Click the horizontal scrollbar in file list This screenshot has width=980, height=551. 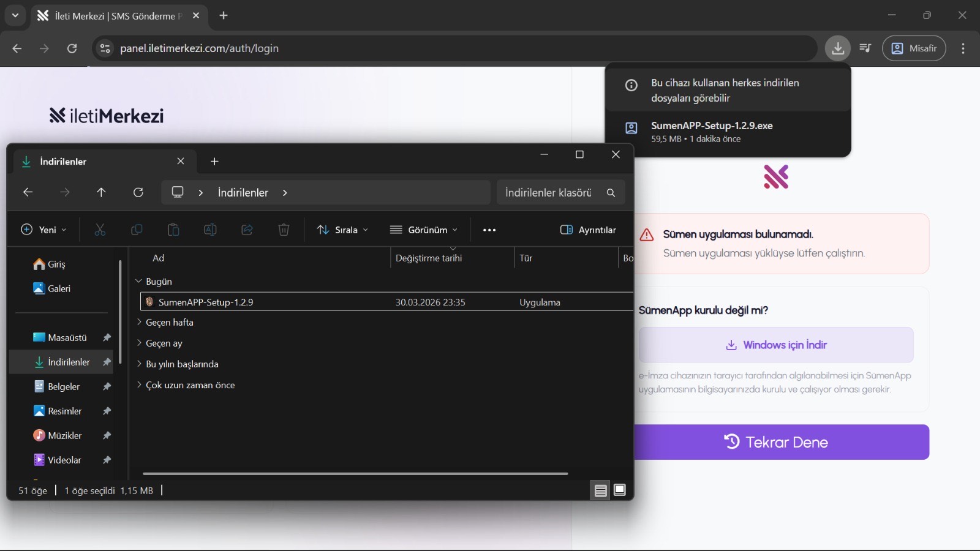click(x=355, y=473)
